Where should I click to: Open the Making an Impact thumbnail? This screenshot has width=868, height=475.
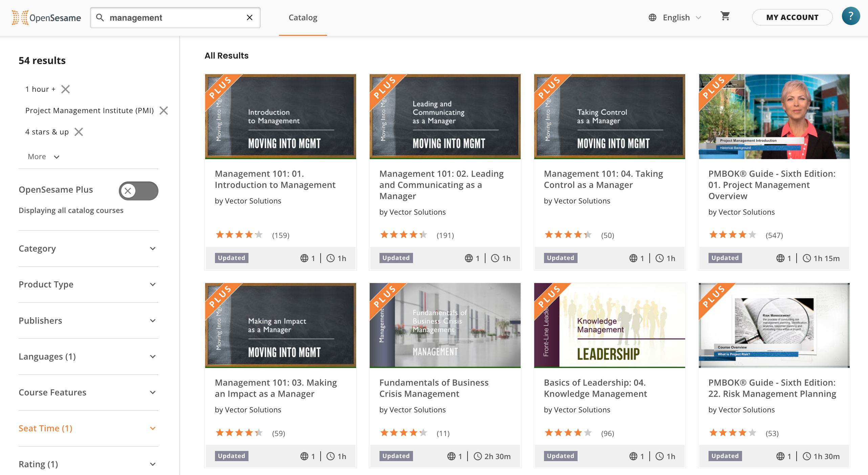tap(280, 325)
